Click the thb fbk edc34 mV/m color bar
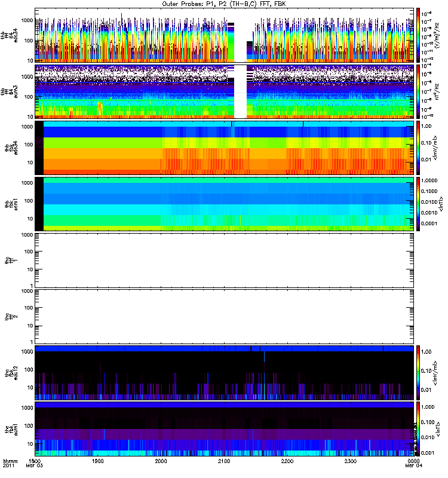Image resolution: width=448 pixels, height=478 pixels. click(418, 148)
